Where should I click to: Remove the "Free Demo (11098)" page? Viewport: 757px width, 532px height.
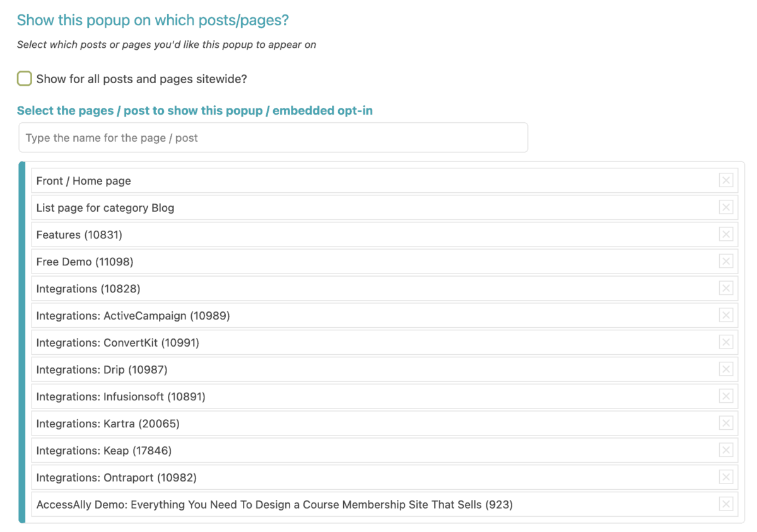726,261
